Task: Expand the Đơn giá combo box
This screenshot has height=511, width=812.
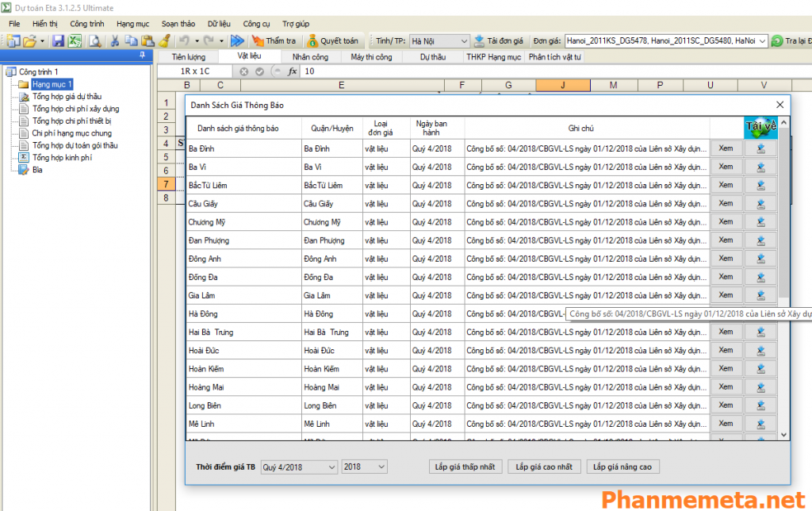Action: pyautogui.click(x=762, y=40)
